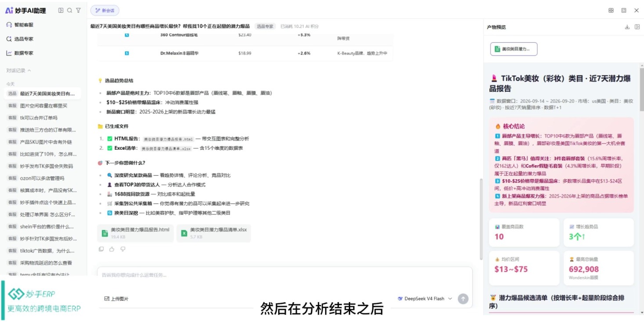Screen dimensions: 644x322
Task: Select the 美妆类目潜力... preview file tab
Action: (514, 49)
